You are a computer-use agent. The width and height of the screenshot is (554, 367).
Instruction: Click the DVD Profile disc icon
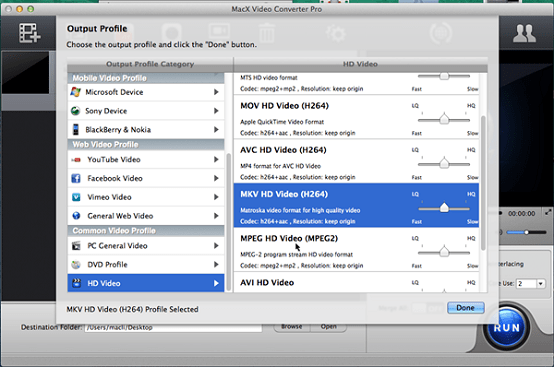[x=76, y=264]
